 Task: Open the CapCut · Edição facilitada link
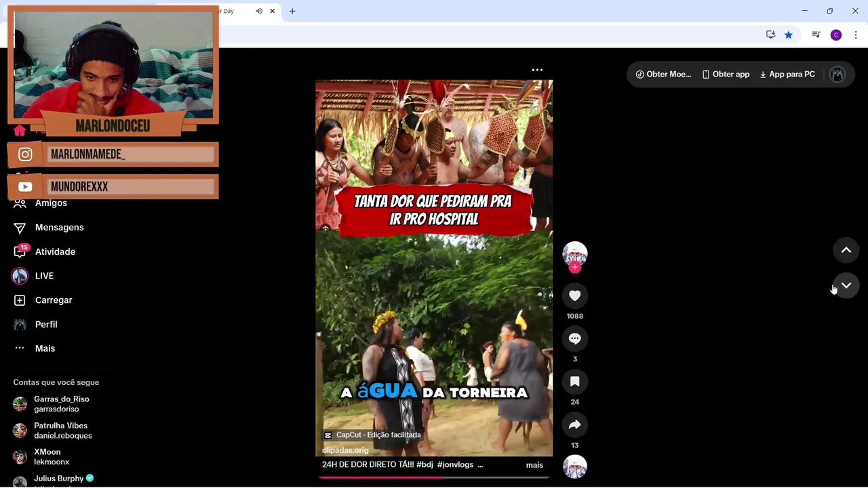point(373,435)
